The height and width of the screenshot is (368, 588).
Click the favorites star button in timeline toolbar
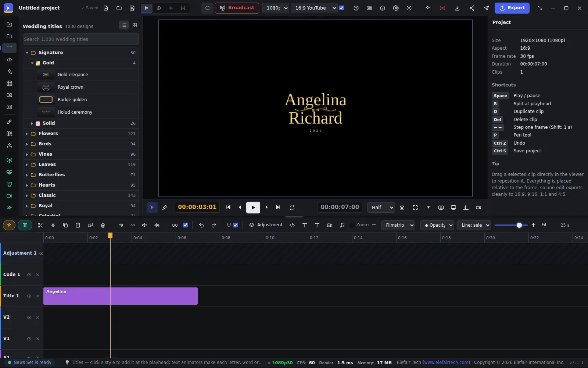(x=9, y=225)
